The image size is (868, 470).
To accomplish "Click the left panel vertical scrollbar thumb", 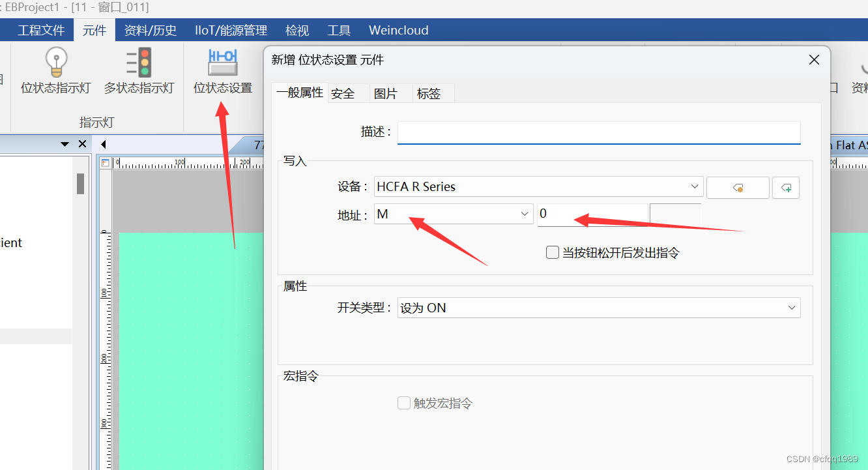I will tap(80, 184).
